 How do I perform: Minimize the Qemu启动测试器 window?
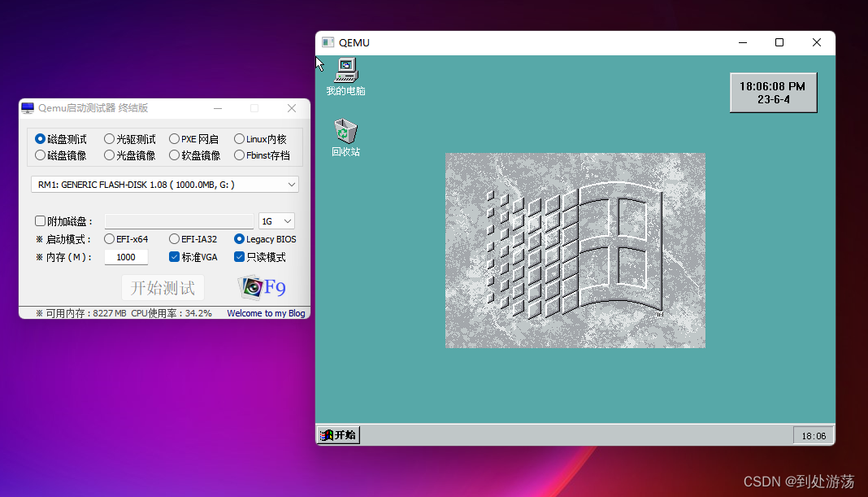[218, 108]
